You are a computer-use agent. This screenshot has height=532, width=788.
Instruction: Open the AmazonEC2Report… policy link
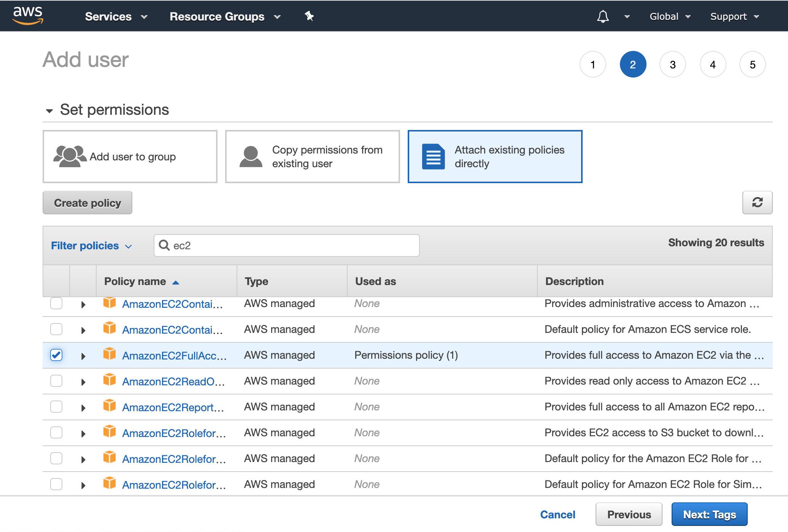click(x=173, y=407)
